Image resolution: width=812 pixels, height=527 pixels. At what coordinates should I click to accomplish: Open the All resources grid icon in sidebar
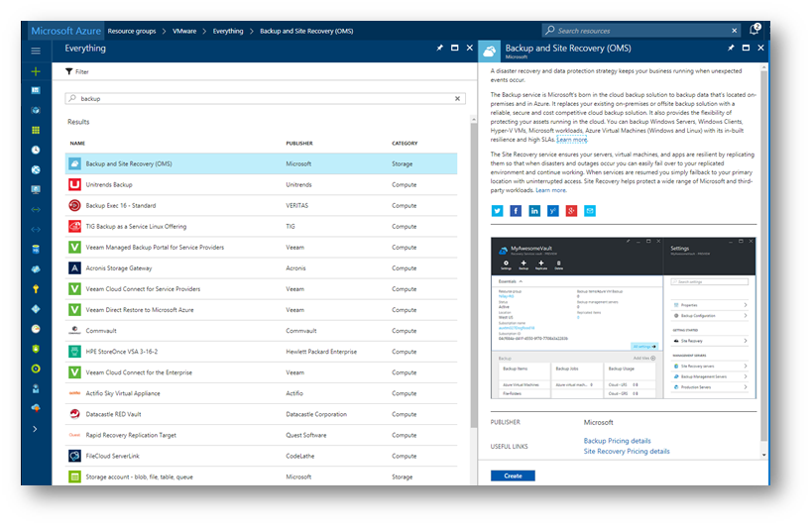[36, 130]
